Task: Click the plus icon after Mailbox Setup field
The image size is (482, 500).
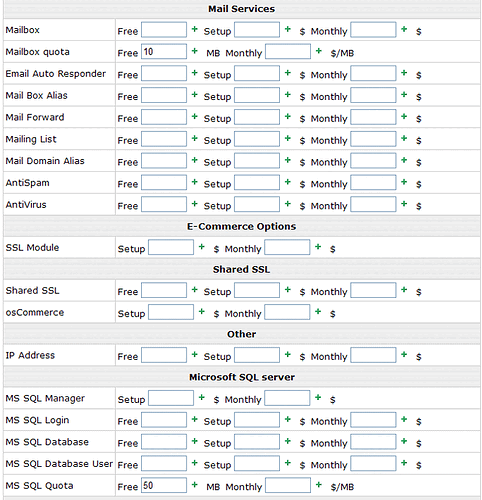Action: coord(288,29)
